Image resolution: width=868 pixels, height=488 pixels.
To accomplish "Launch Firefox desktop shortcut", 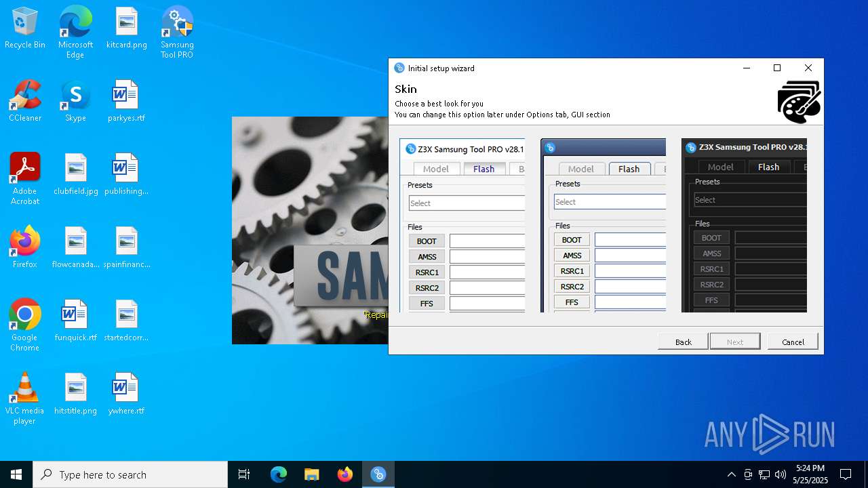I will 25,248.
